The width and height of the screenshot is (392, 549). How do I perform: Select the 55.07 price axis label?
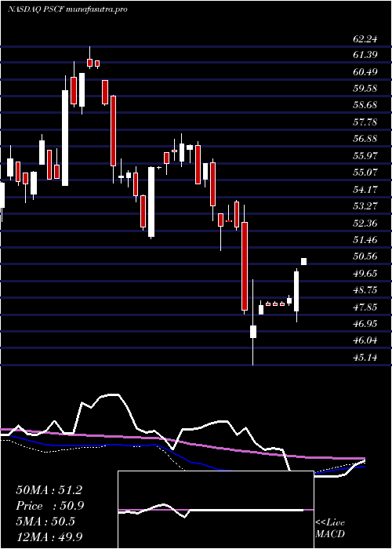coord(365,173)
